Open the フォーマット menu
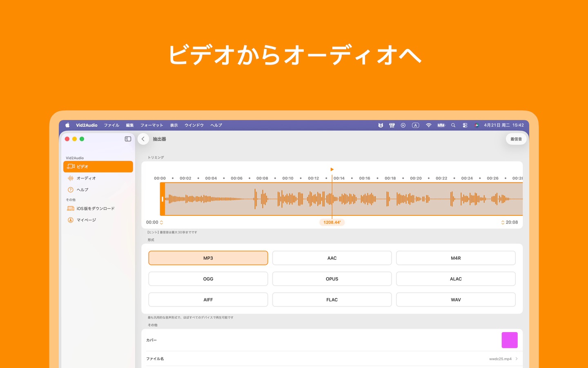 (x=152, y=126)
